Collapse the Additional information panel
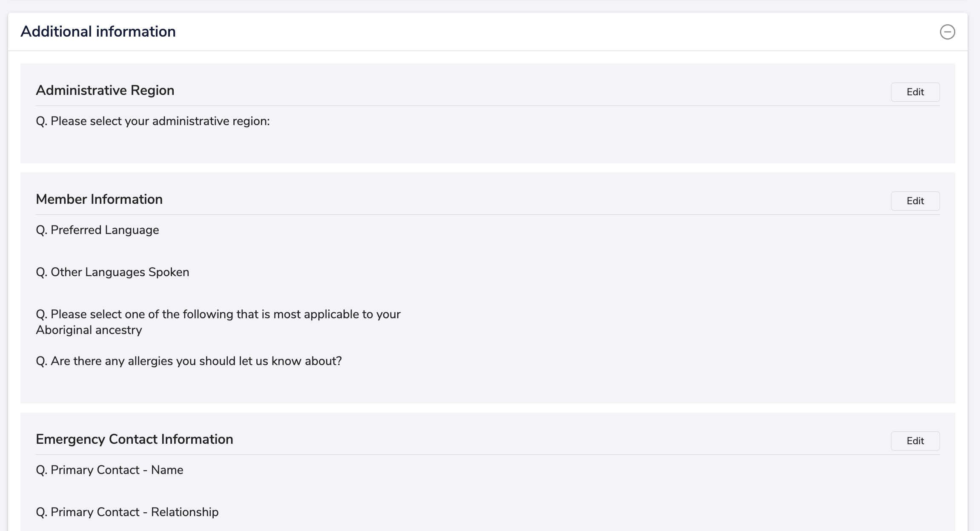The height and width of the screenshot is (531, 980). (x=947, y=32)
